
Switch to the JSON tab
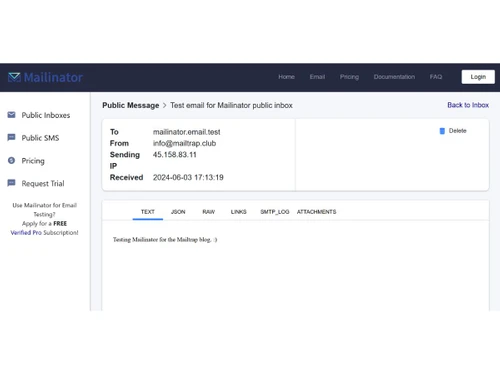[178, 212]
